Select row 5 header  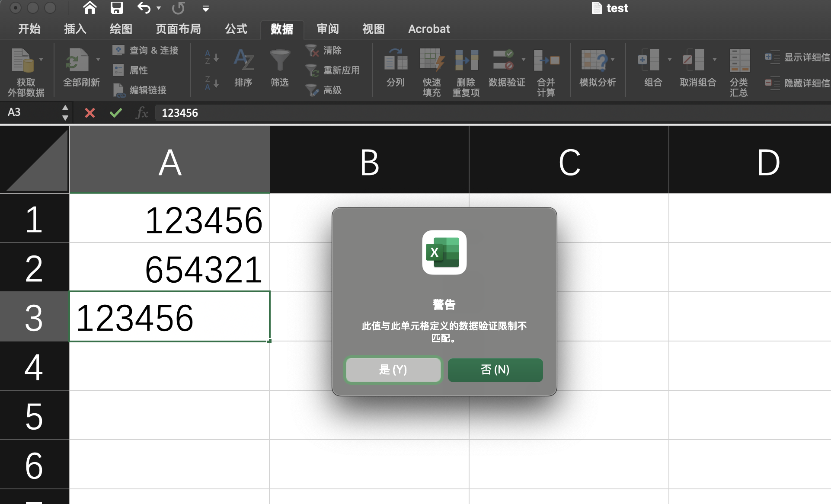tap(34, 415)
